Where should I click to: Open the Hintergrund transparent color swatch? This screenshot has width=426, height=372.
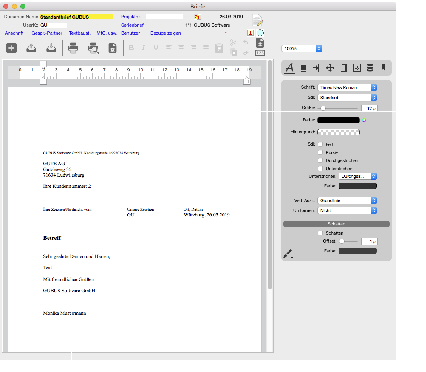tap(339, 132)
